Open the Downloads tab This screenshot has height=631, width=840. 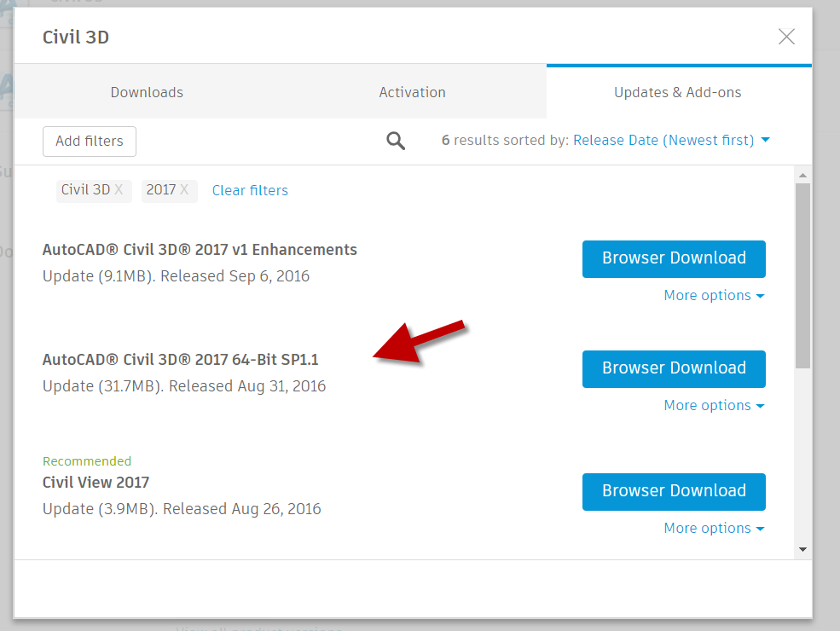(x=147, y=92)
